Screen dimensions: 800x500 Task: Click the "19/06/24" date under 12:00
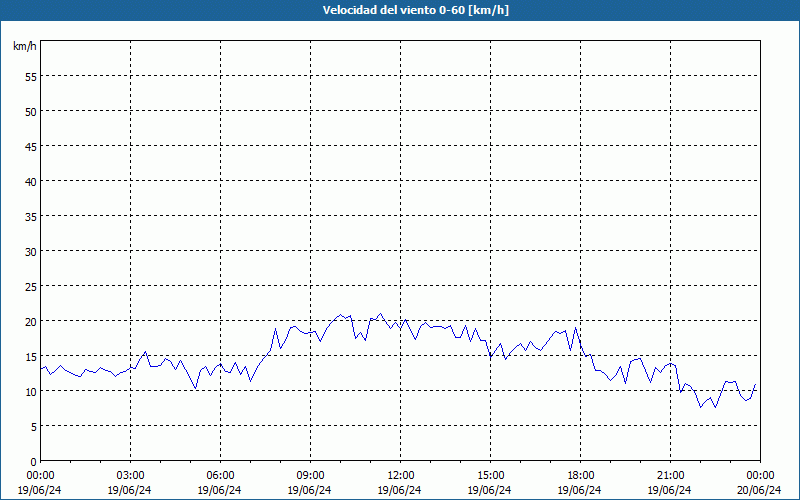[x=399, y=490]
